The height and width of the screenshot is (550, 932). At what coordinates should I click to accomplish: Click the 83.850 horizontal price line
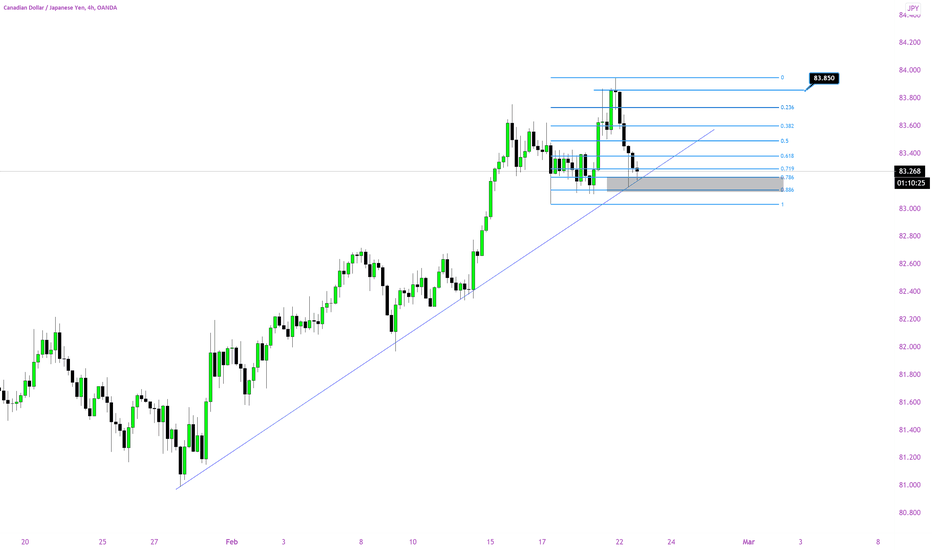pos(700,90)
